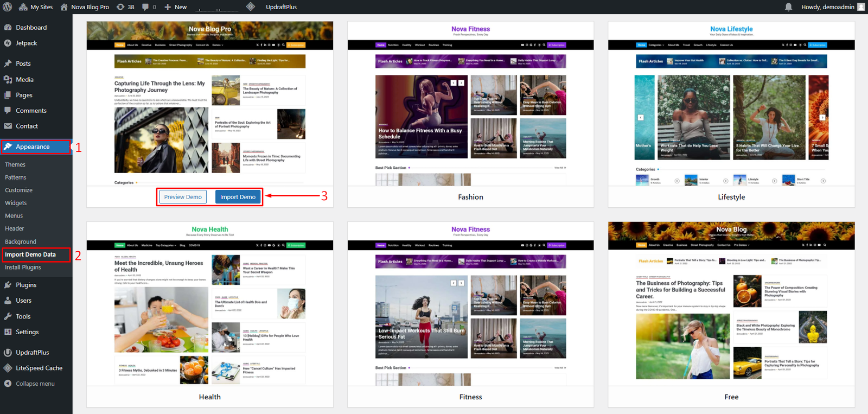868x414 pixels.
Task: Click the WordPress logo icon in admin bar
Action: pos(8,7)
